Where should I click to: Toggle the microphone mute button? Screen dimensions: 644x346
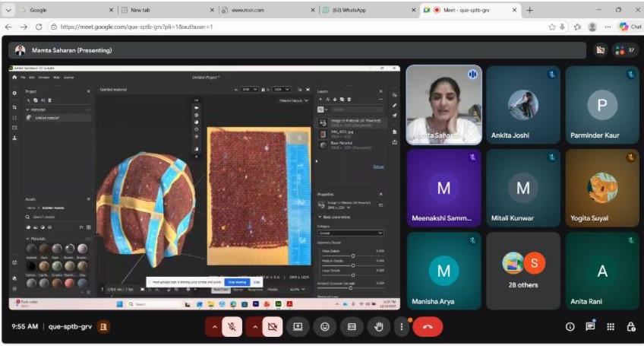(x=232, y=326)
